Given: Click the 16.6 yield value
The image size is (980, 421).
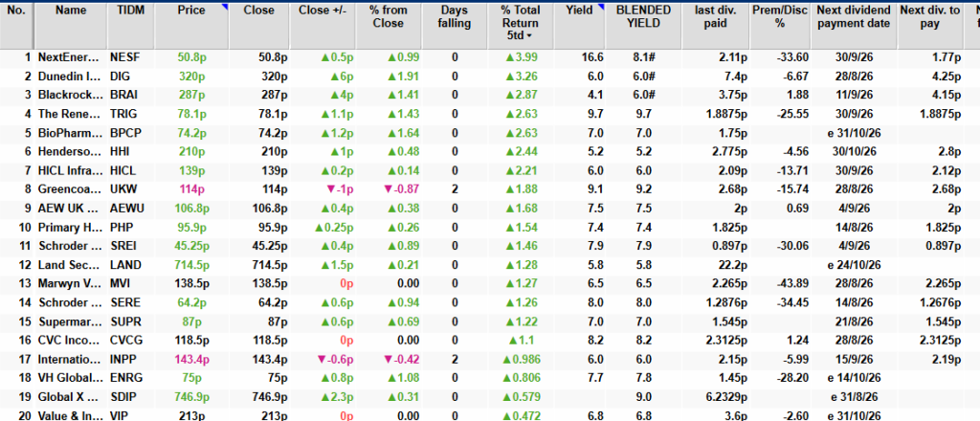Looking at the screenshot, I should pyautogui.click(x=593, y=57).
